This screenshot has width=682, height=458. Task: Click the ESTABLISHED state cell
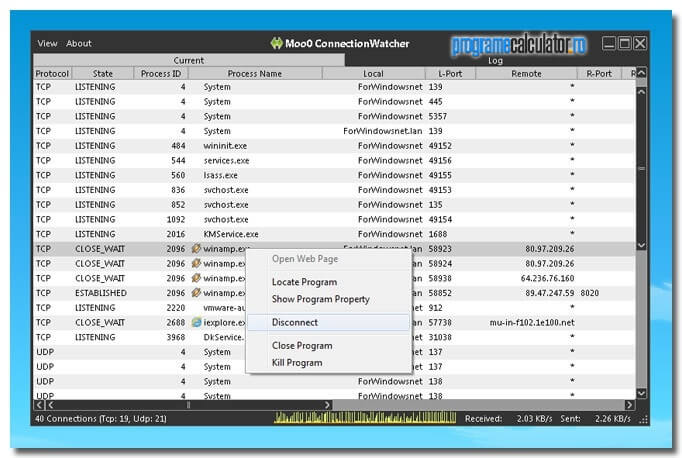[x=101, y=293]
